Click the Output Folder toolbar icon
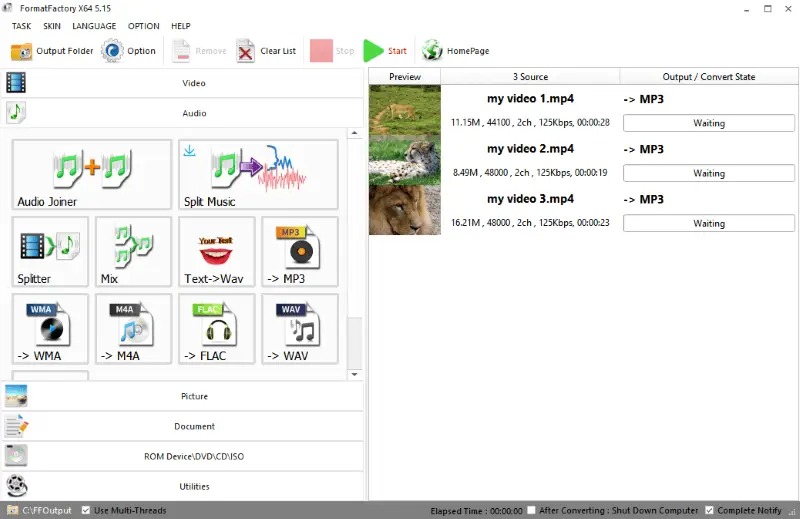The height and width of the screenshot is (519, 800). click(21, 51)
